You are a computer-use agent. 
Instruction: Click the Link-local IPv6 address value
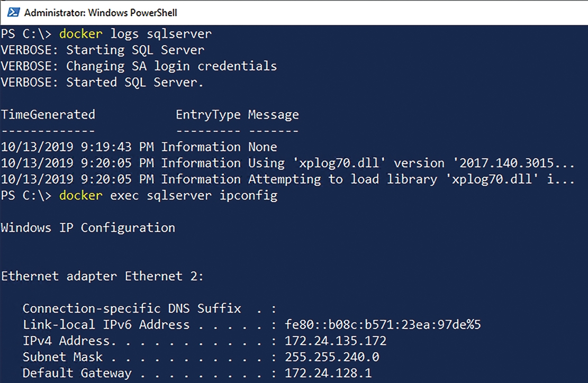[383, 324]
